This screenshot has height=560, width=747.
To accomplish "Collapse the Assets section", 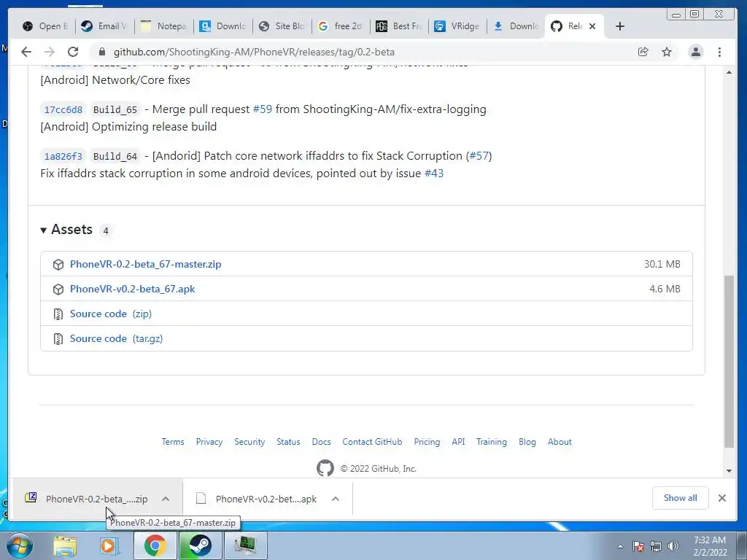I will (43, 230).
